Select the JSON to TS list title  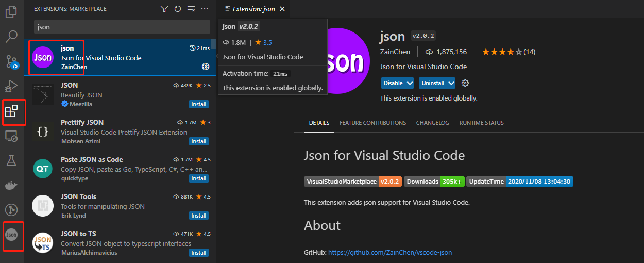pyautogui.click(x=78, y=234)
